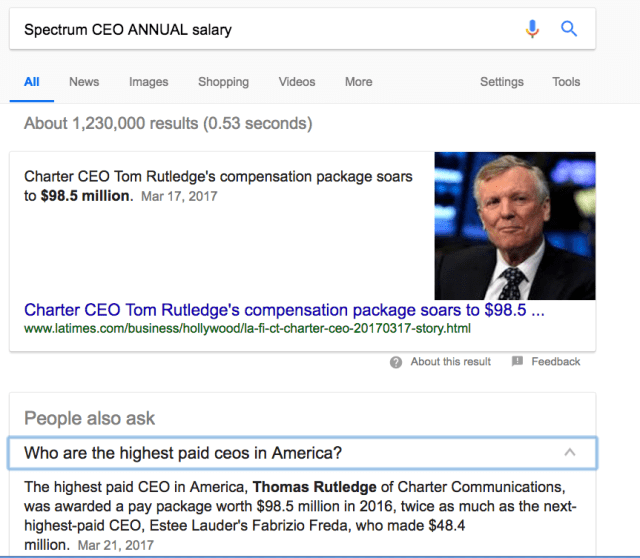Click the Mar 17, 2017 date text
The height and width of the screenshot is (558, 640).
coord(179,196)
